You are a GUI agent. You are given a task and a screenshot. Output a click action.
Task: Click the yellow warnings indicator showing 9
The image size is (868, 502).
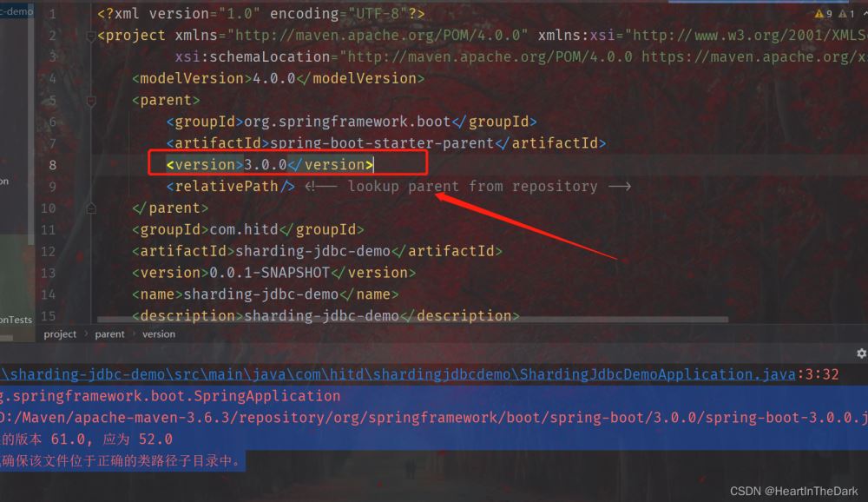(823, 14)
